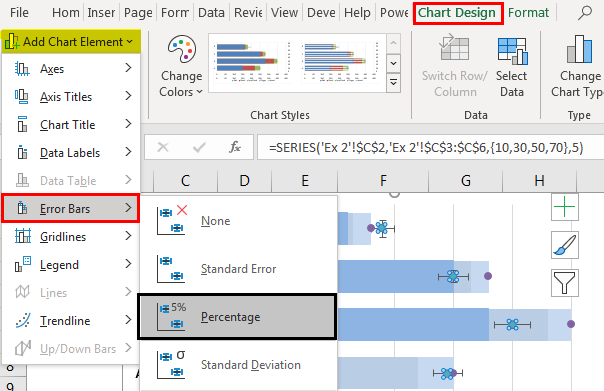The height and width of the screenshot is (391, 604).
Task: Click the Trendline menu icon
Action: 23,320
